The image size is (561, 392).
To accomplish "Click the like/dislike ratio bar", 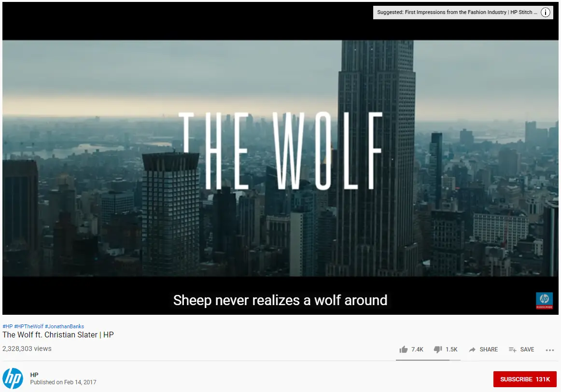I will (x=428, y=360).
